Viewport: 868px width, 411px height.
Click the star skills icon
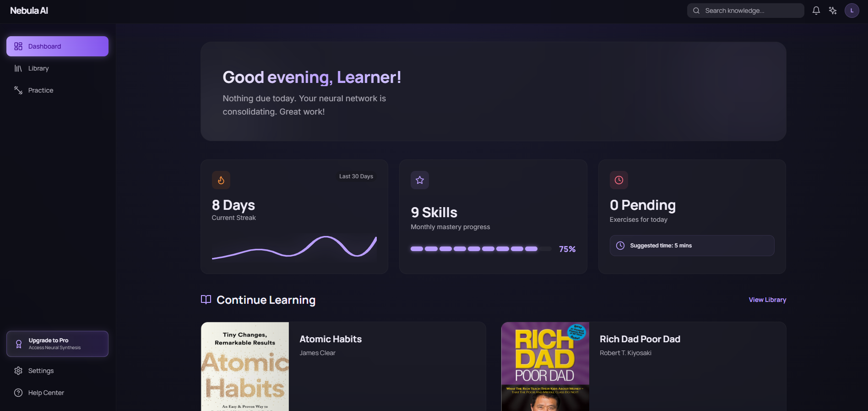coord(420,180)
